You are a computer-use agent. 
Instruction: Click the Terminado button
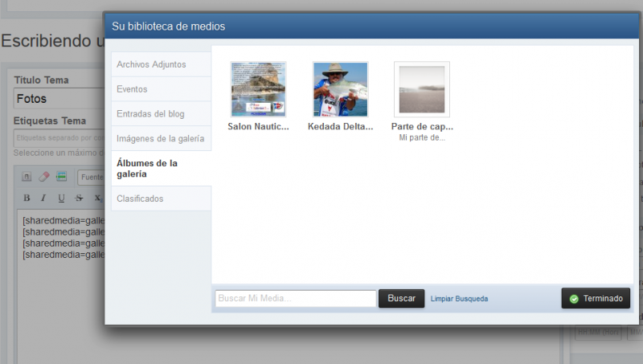596,298
